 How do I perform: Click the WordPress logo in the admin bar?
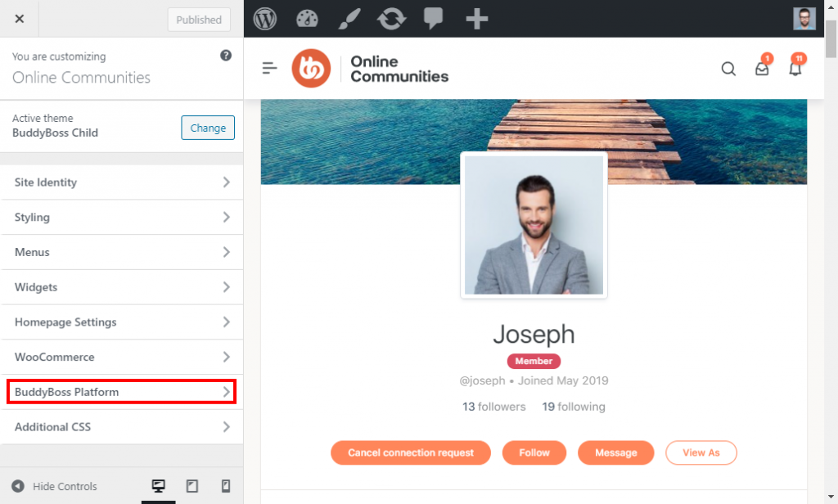tap(264, 17)
